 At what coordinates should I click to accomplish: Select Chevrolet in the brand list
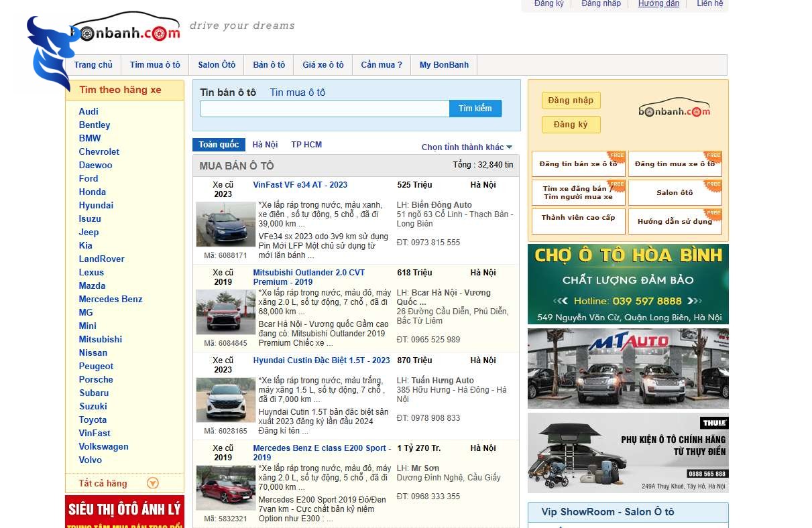[x=99, y=151]
